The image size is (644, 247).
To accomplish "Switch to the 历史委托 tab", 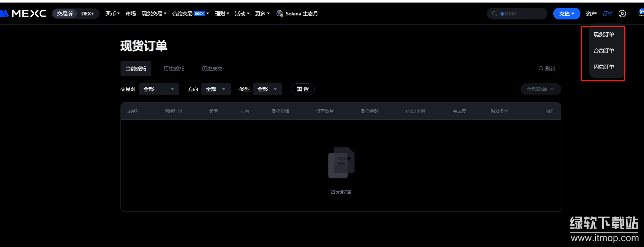I will [174, 69].
